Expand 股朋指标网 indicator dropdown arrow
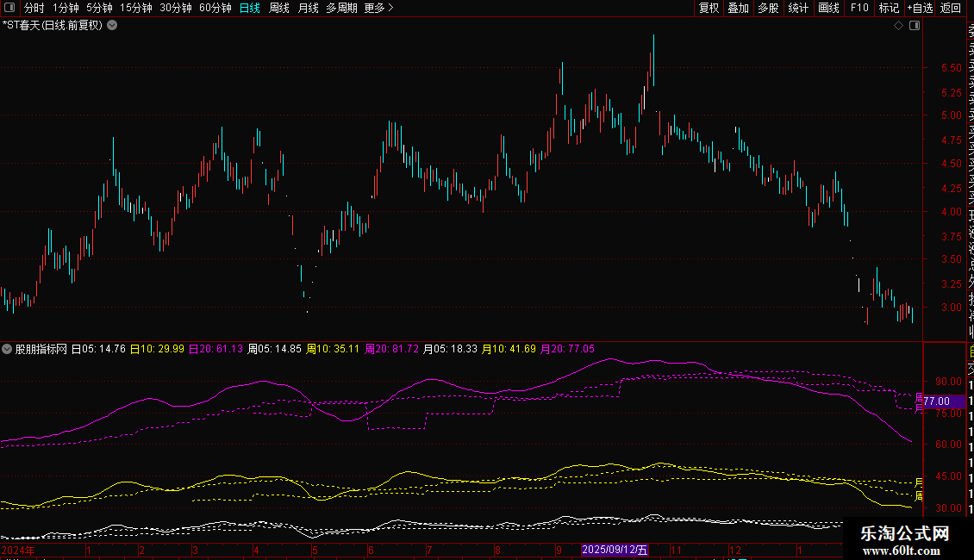 click(x=8, y=349)
